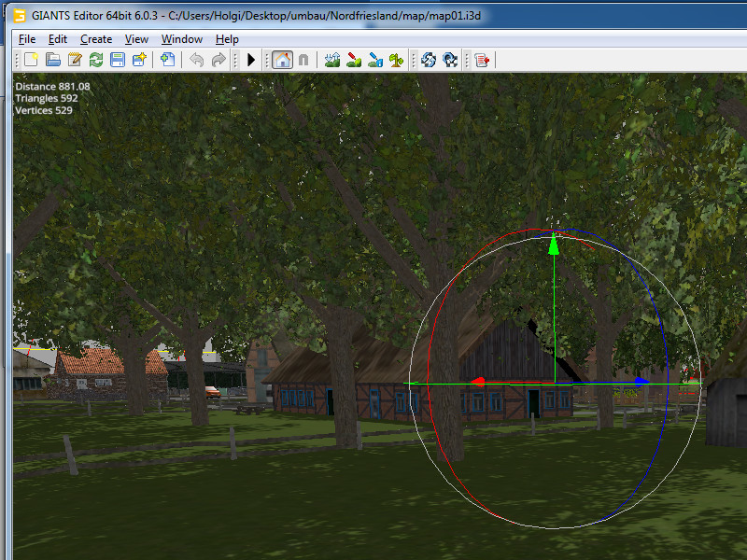Image resolution: width=747 pixels, height=560 pixels.
Task: Toggle the magnet snap icon
Action: click(x=303, y=60)
